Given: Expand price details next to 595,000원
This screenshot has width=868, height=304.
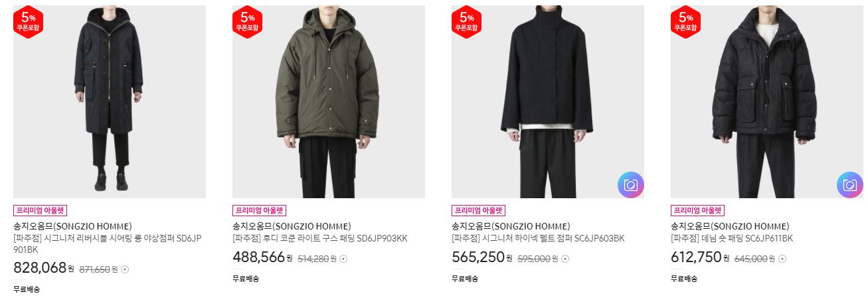Looking at the screenshot, I should [x=563, y=259].
